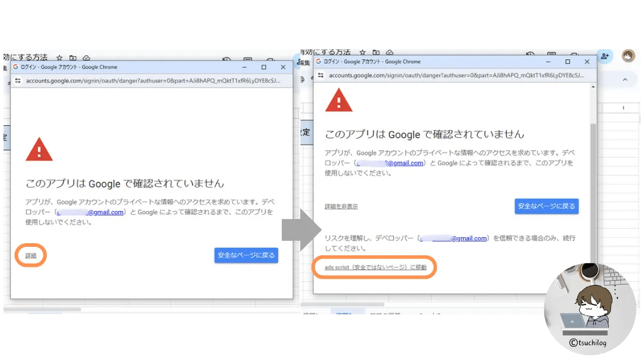
Task: Maximize the left Google login window
Action: 264,67
